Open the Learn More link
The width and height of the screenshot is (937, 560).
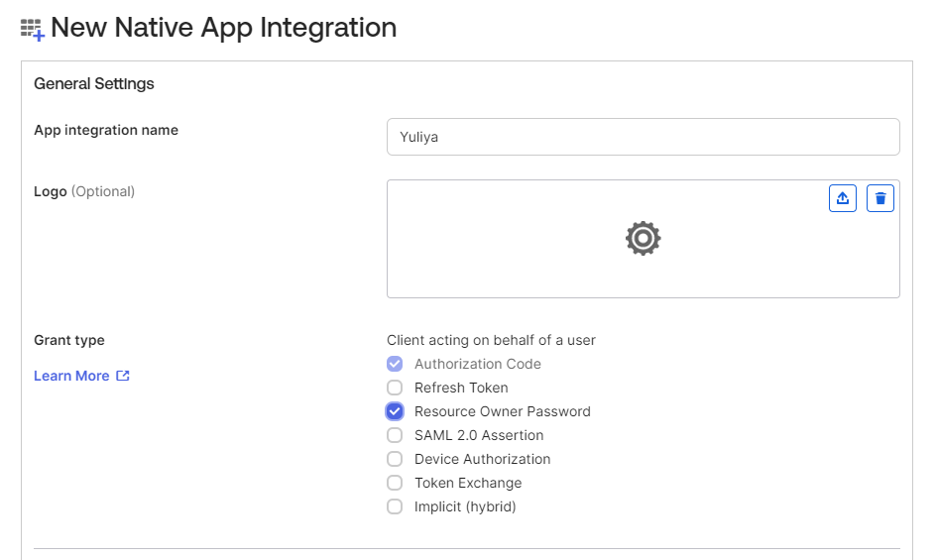pyautogui.click(x=71, y=376)
